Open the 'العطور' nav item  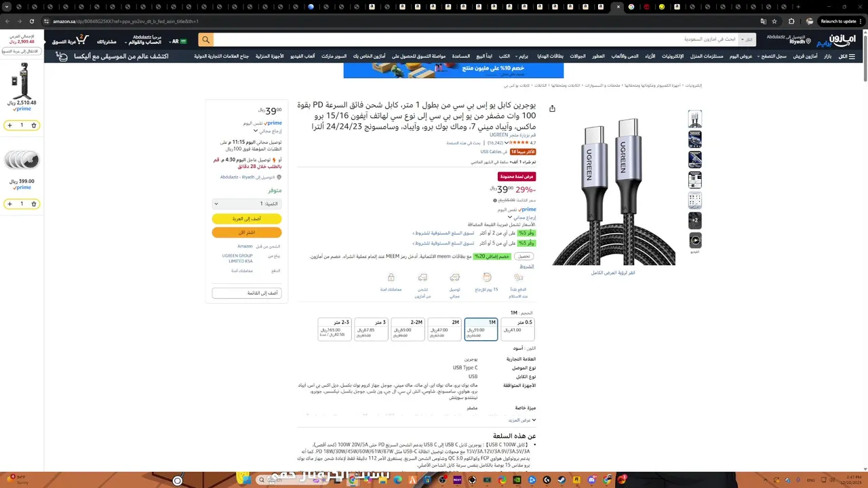(598, 56)
